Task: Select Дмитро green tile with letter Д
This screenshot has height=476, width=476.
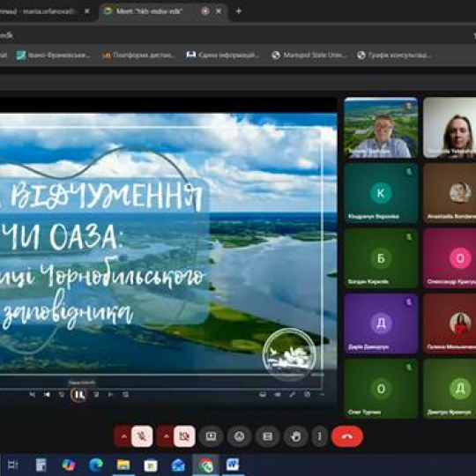Action: (450, 389)
